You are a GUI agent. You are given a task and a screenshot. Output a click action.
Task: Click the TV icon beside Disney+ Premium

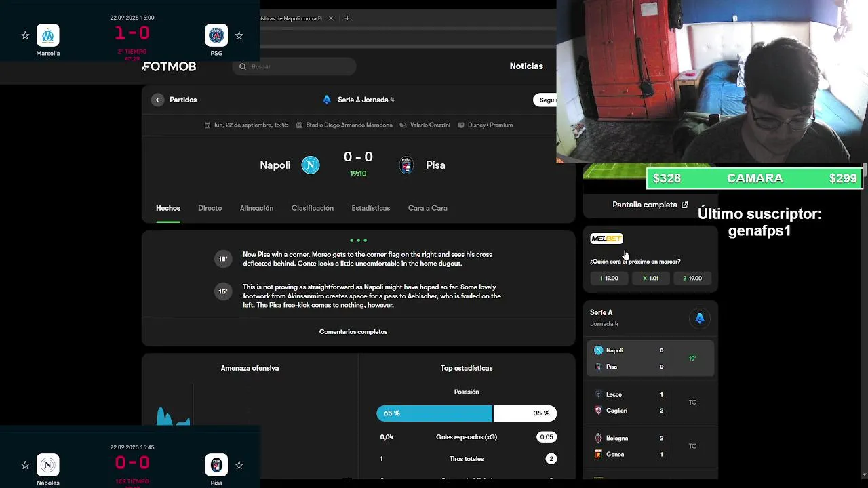tap(461, 125)
